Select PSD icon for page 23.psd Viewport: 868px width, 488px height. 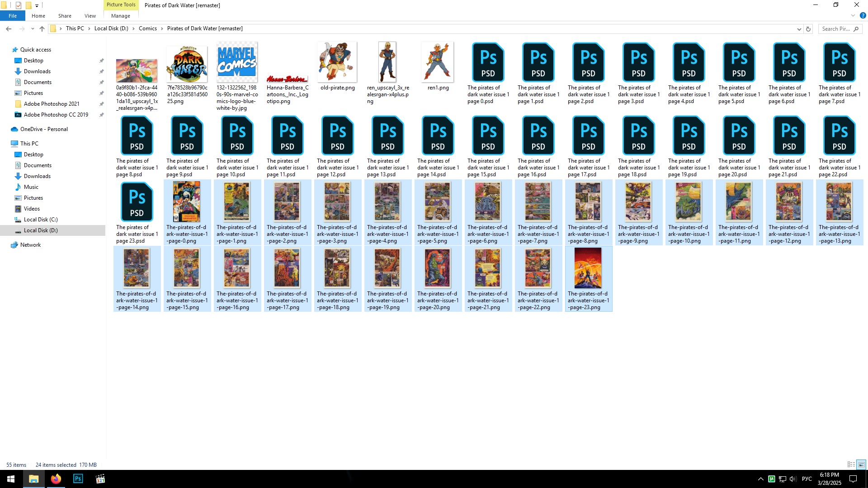click(x=137, y=202)
